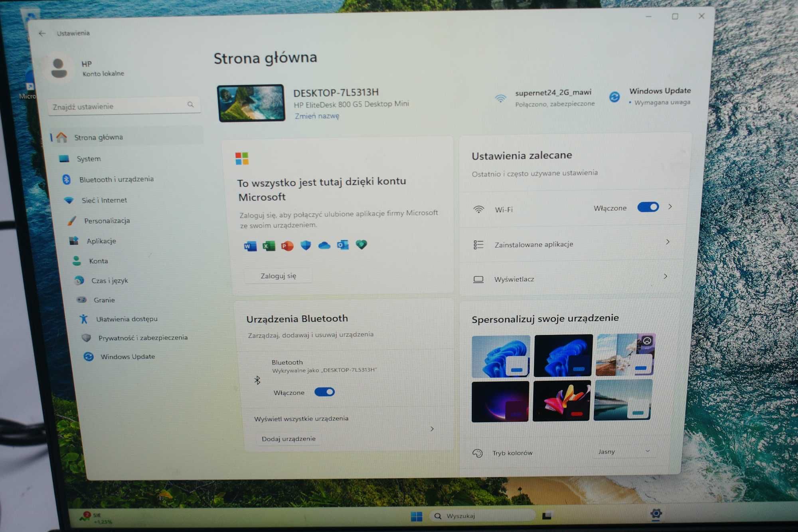The image size is (798, 532).
Task: Open Zainstalowane aplikacje chevron
Action: tap(668, 242)
